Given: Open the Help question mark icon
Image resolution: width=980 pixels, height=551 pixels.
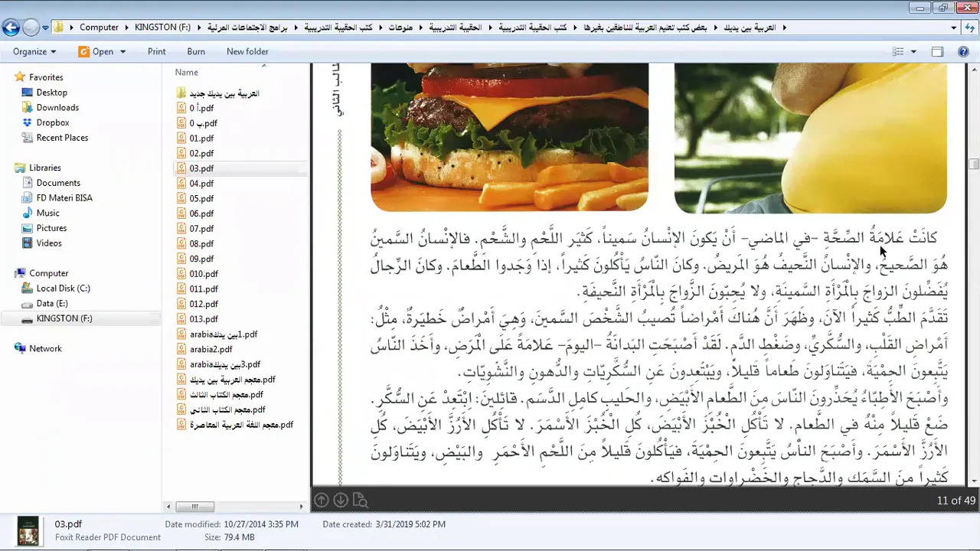Looking at the screenshot, I should 964,51.
